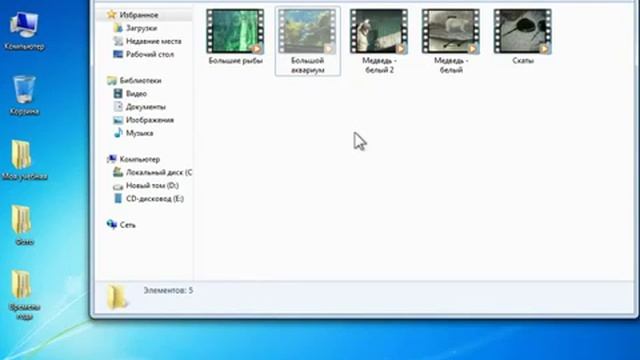Select the Медведь - белый 2 video

(x=379, y=41)
